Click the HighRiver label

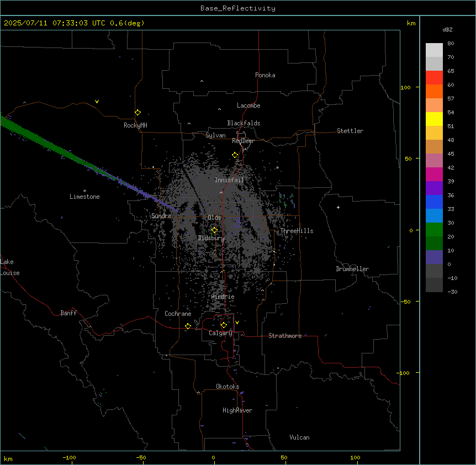(x=237, y=410)
